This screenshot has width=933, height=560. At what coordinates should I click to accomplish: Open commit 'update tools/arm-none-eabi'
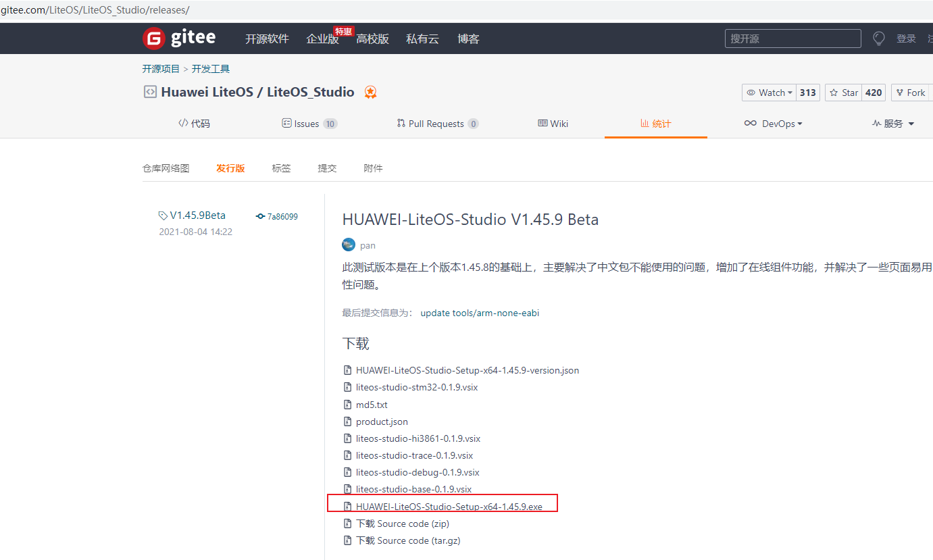click(x=480, y=313)
